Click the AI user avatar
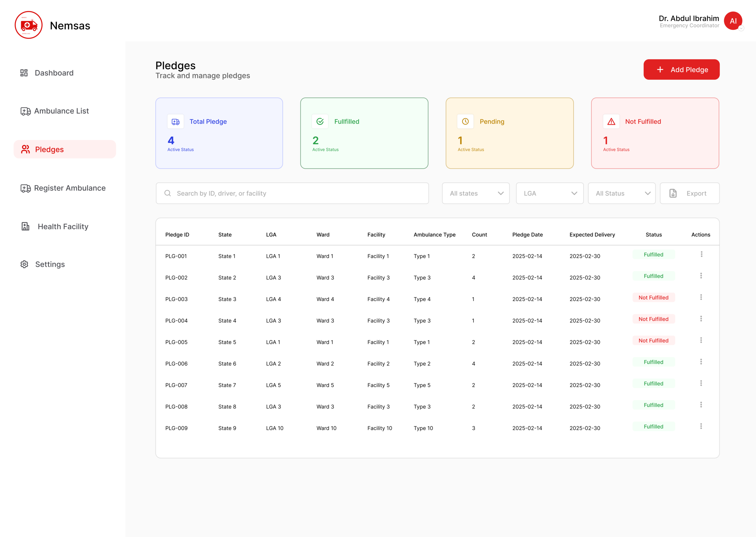756x537 pixels. [733, 21]
